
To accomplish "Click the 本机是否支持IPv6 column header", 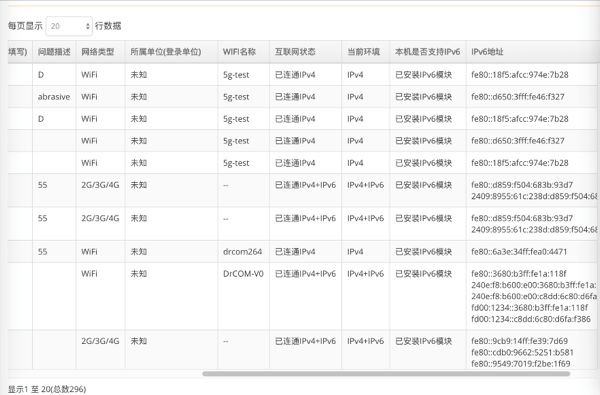I will (427, 52).
